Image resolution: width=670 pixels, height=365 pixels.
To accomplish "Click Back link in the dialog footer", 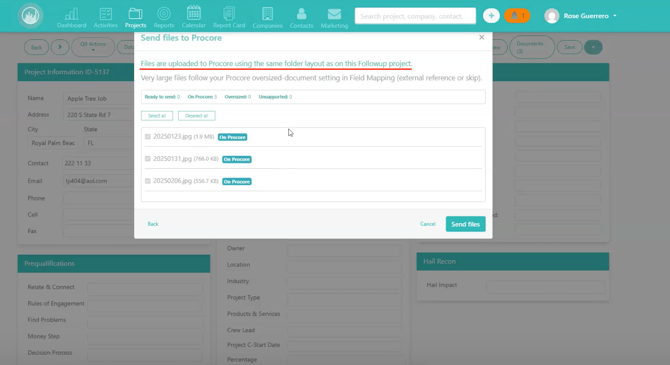I will coord(153,224).
